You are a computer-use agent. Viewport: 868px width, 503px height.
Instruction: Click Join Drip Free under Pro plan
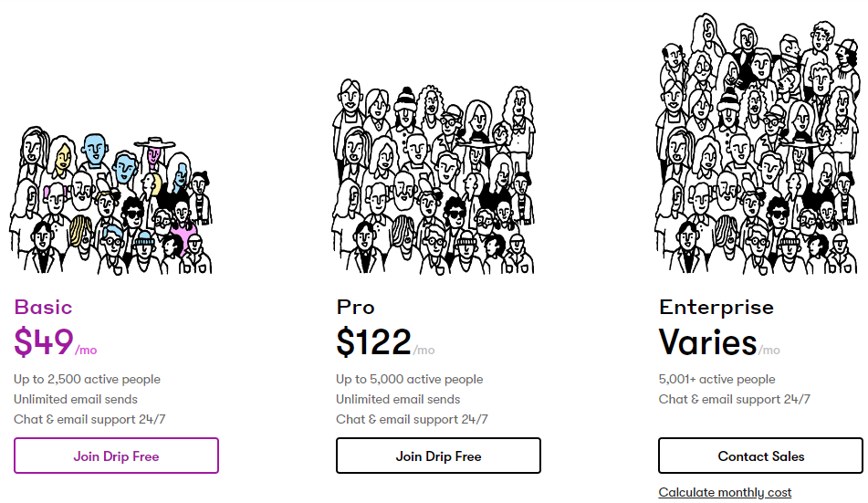pos(438,456)
